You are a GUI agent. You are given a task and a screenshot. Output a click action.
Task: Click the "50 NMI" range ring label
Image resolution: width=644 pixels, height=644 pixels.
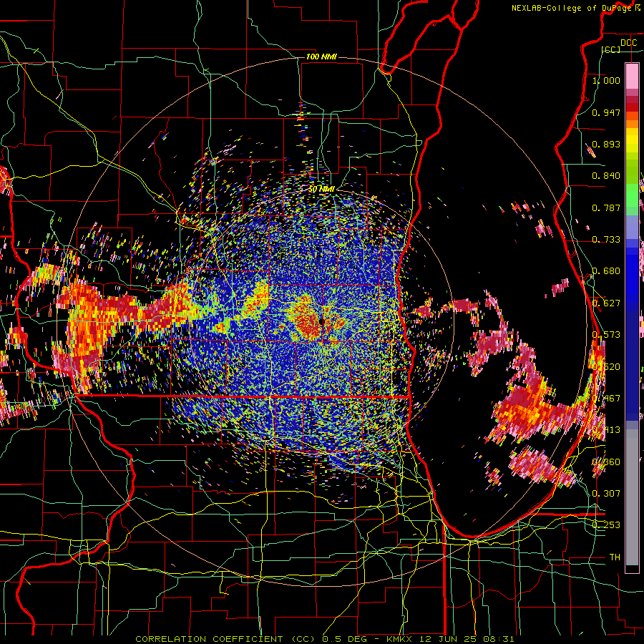coord(321,189)
